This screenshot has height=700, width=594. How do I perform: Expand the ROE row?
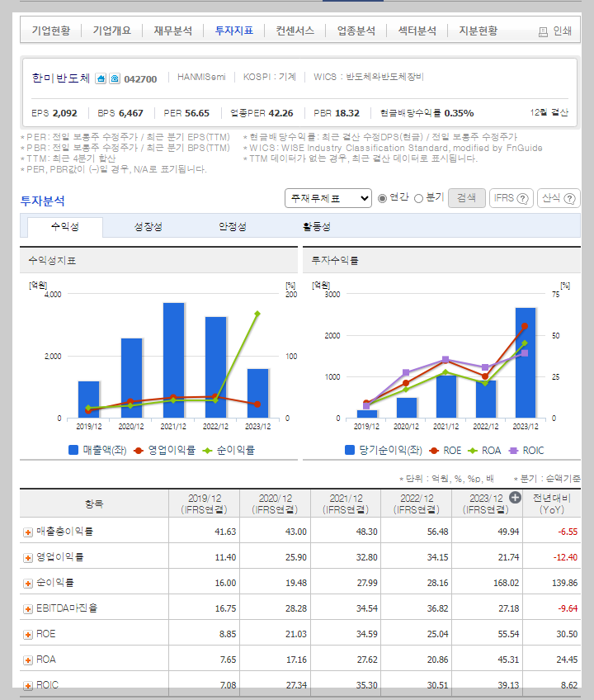[28, 634]
